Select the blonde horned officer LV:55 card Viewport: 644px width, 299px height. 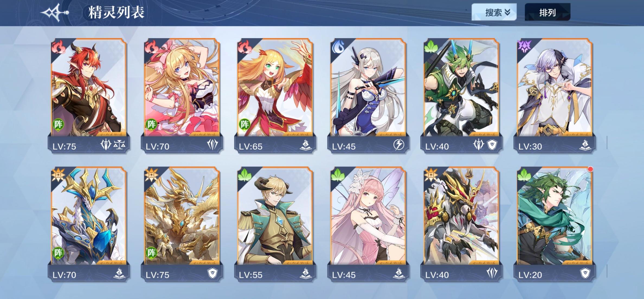275,224
